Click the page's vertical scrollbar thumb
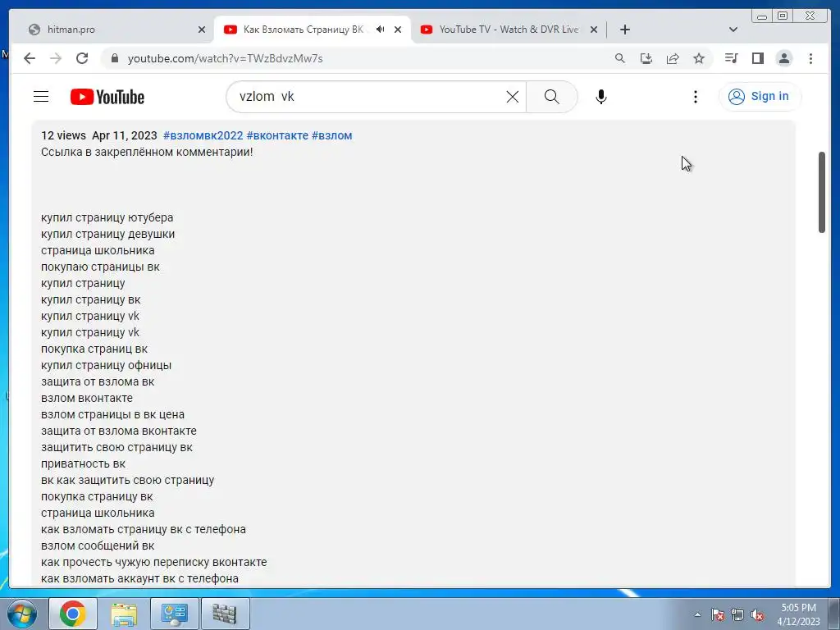The image size is (840, 630). [x=822, y=192]
